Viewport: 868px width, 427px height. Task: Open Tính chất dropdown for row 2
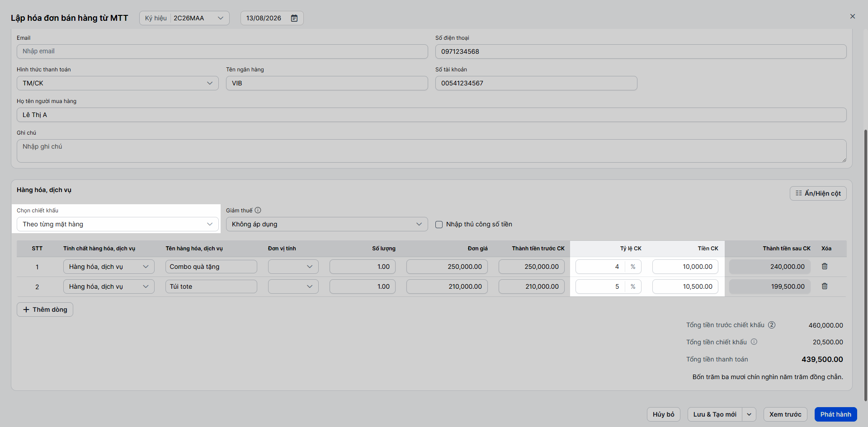109,286
